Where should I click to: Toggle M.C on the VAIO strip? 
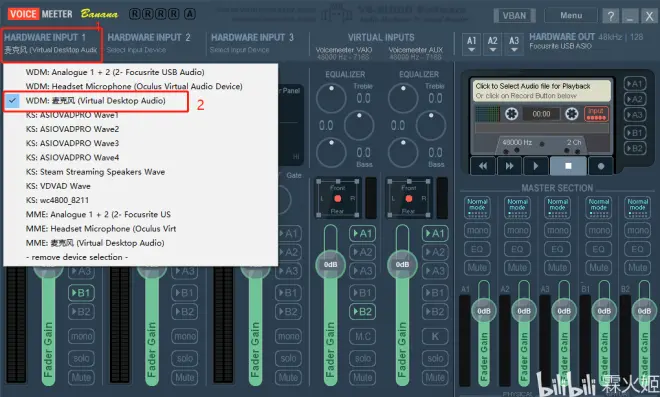click(x=362, y=336)
